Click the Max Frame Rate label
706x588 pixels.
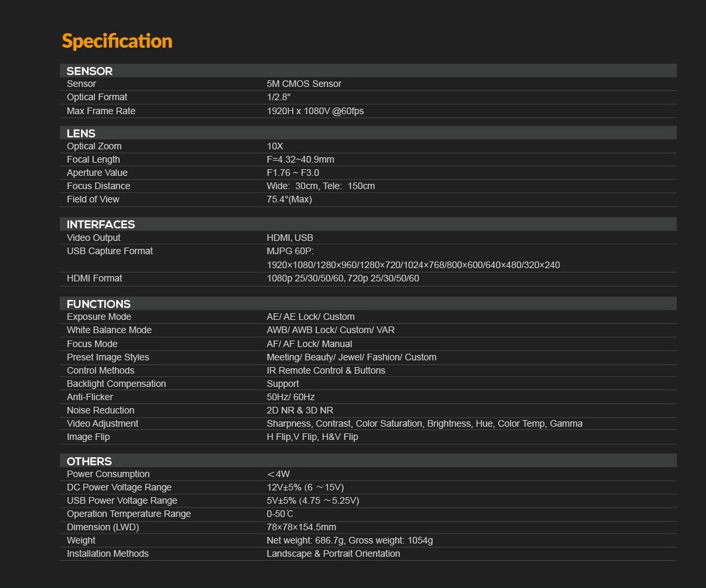[x=101, y=111]
